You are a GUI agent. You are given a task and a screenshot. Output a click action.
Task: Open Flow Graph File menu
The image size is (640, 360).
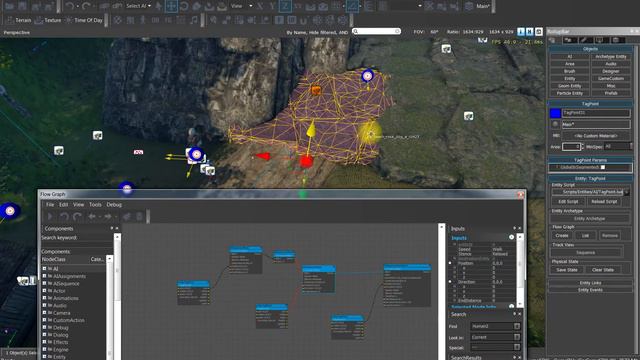tap(50, 204)
